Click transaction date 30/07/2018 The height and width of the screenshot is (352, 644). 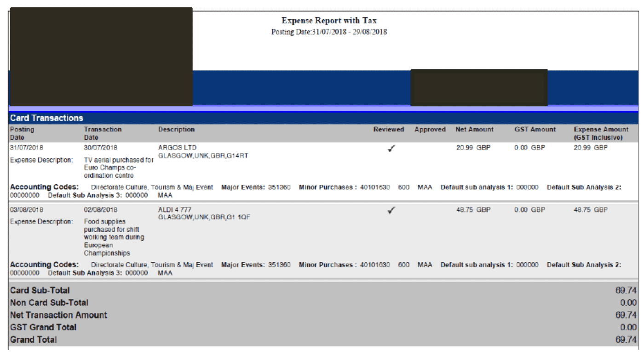coord(101,148)
